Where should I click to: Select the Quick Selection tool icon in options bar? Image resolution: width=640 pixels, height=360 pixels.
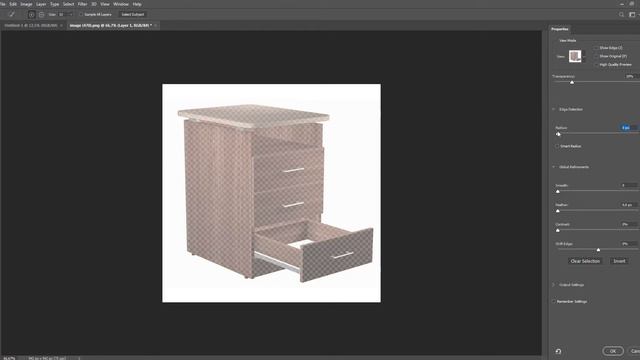11,14
